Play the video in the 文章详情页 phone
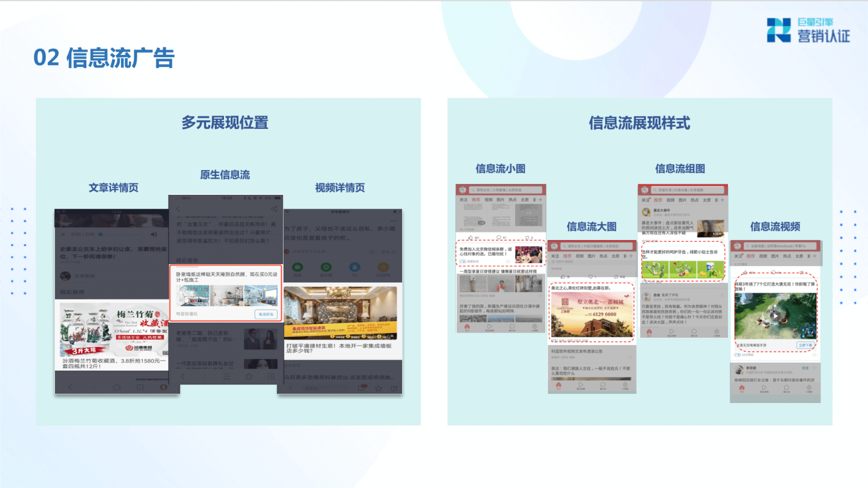This screenshot has width=868, height=488. (63, 235)
